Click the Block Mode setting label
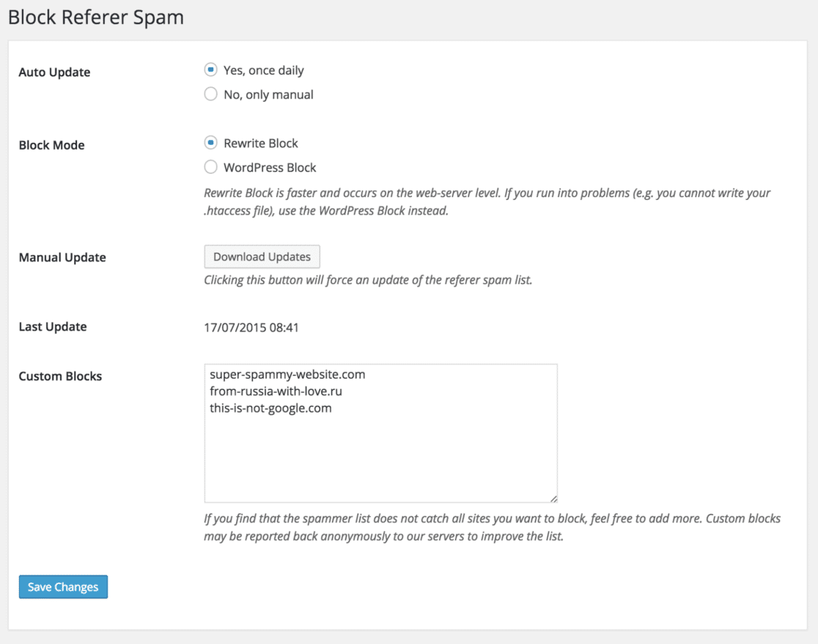The width and height of the screenshot is (818, 644). coord(51,144)
